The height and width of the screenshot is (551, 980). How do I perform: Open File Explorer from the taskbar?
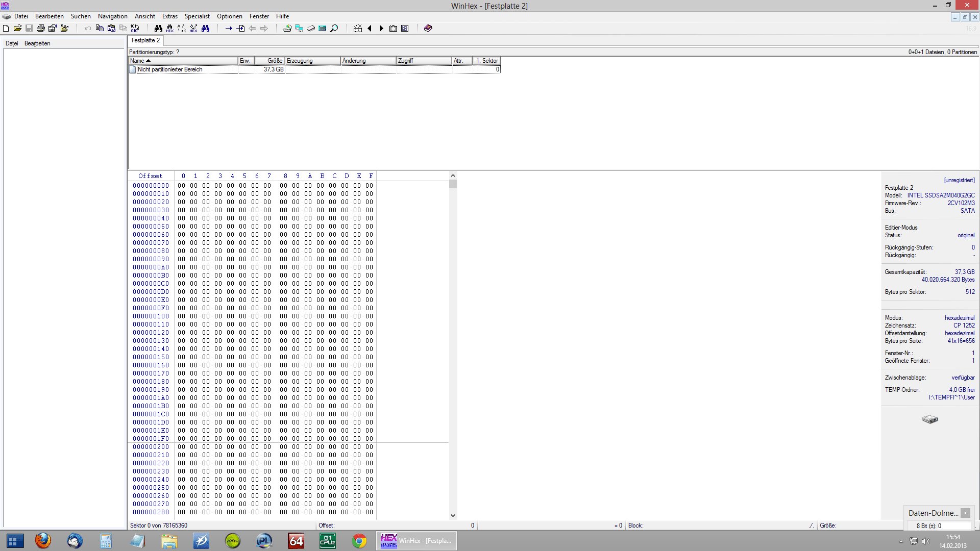point(169,541)
